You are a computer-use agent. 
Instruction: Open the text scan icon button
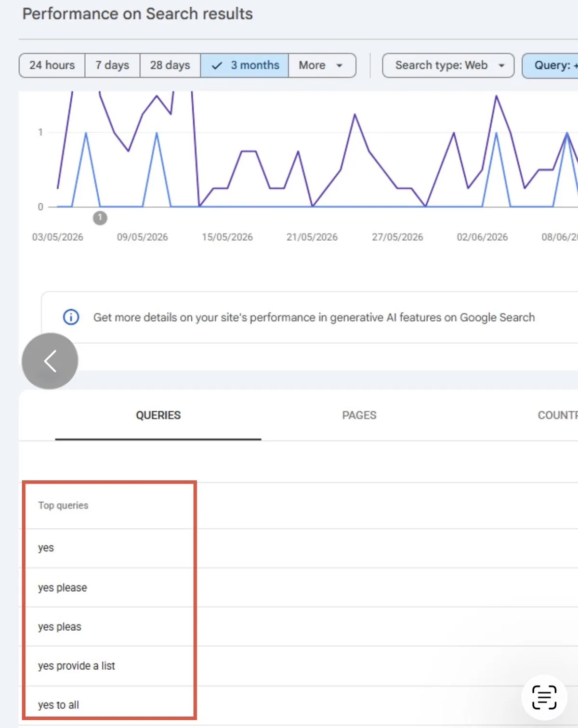(544, 697)
